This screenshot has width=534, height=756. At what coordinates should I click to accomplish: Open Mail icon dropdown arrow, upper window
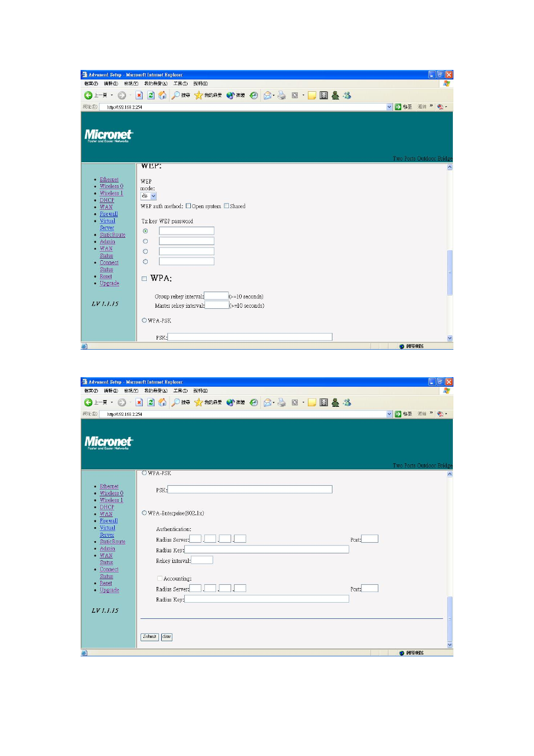[274, 96]
